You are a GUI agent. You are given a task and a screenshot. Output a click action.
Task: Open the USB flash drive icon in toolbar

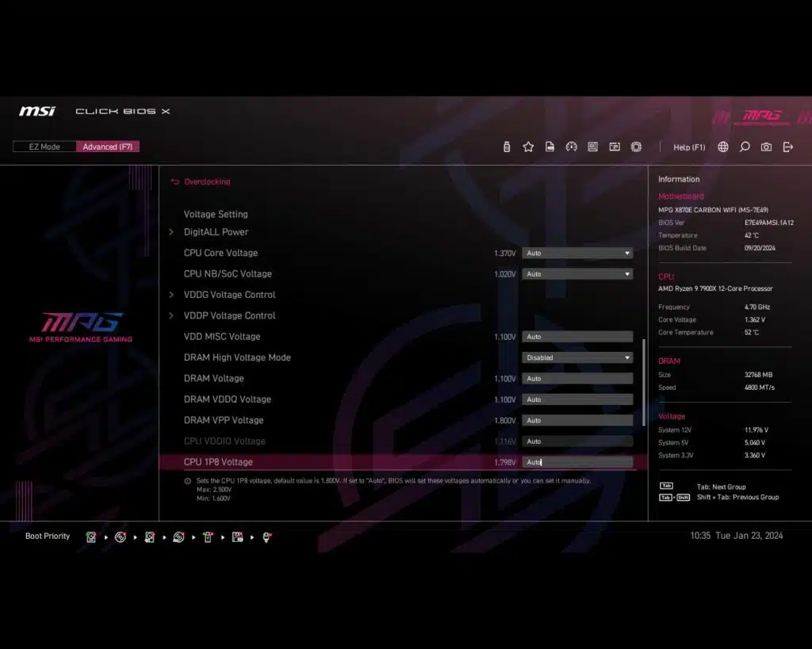pyautogui.click(x=507, y=147)
